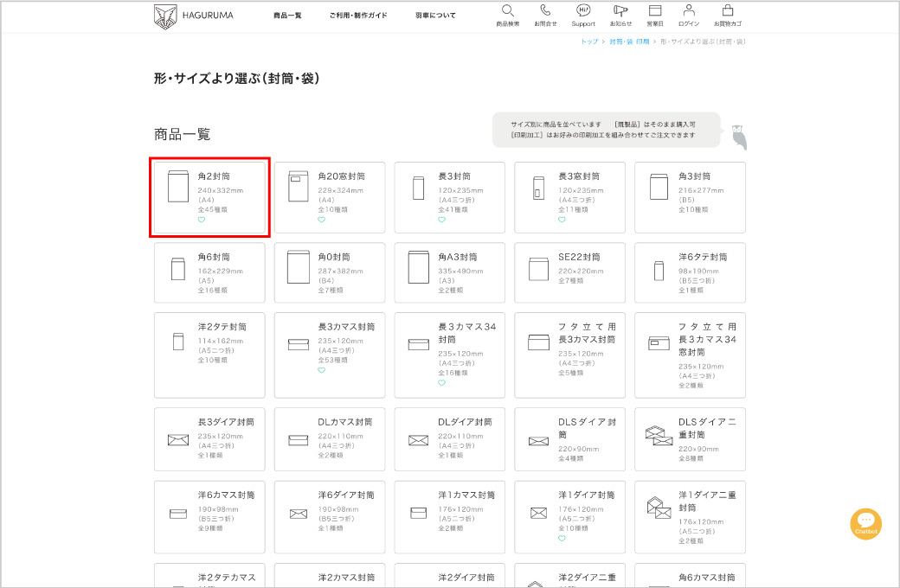Open the 商品一覧 menu
The image size is (900, 588).
pos(287,16)
